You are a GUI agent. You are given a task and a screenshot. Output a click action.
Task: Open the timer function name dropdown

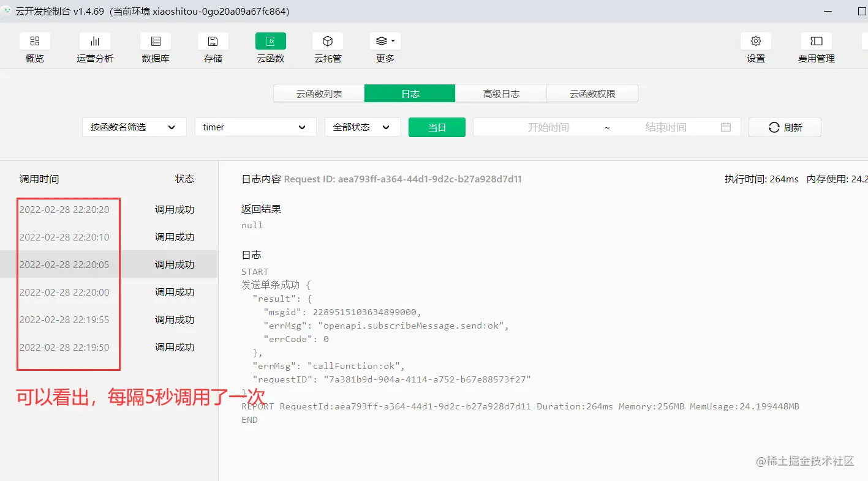255,127
